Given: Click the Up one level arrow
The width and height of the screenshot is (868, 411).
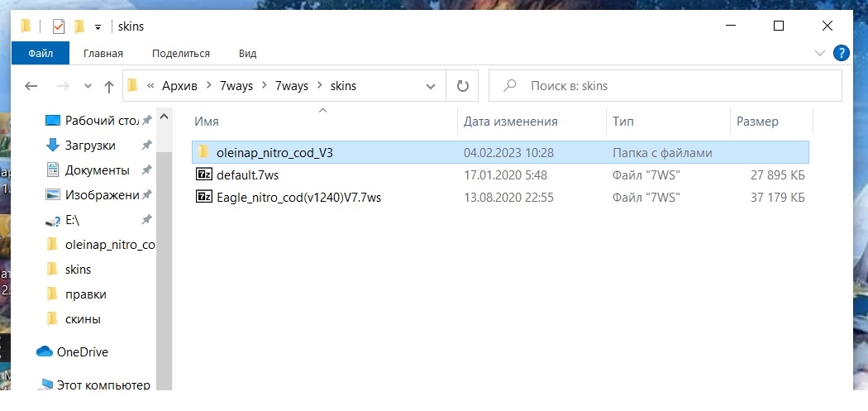Looking at the screenshot, I should (x=108, y=86).
